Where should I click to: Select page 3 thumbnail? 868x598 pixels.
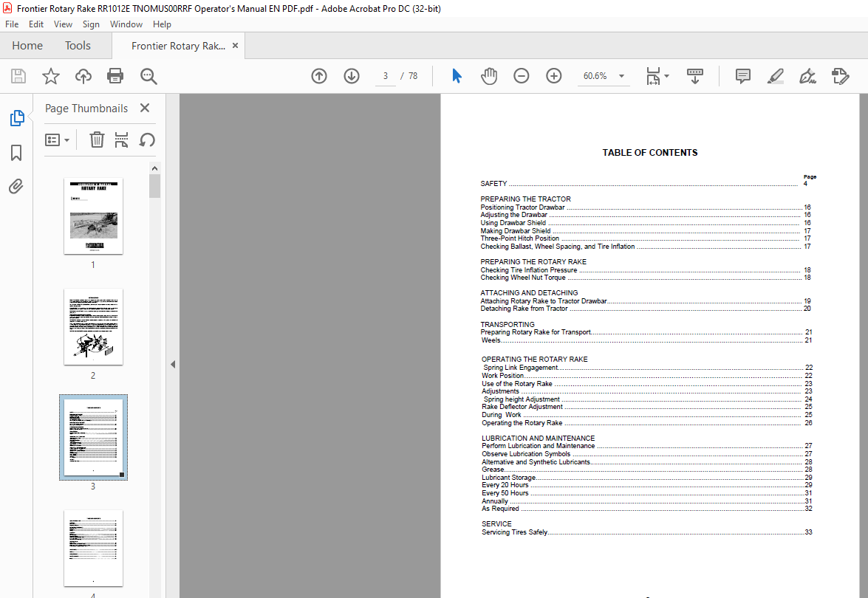[93, 437]
